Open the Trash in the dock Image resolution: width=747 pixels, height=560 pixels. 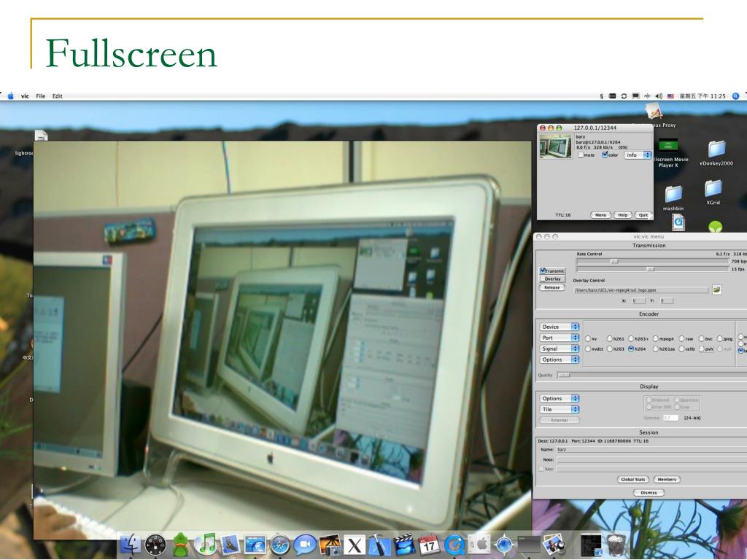616,544
